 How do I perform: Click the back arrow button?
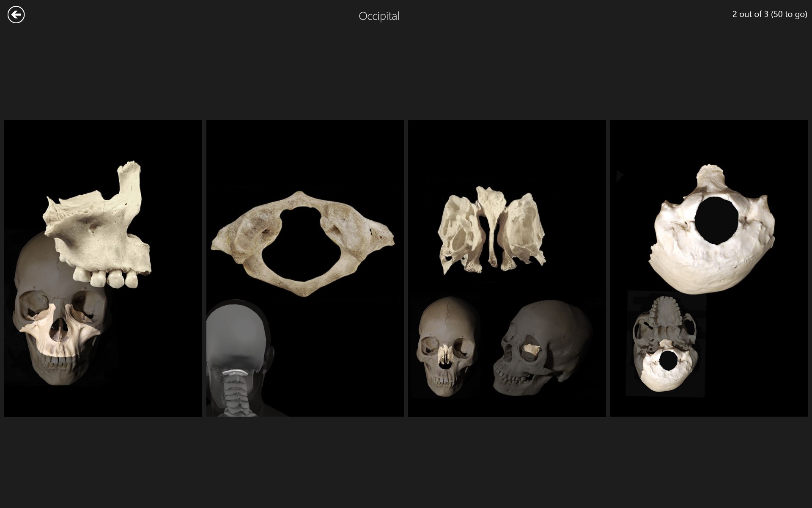[16, 15]
